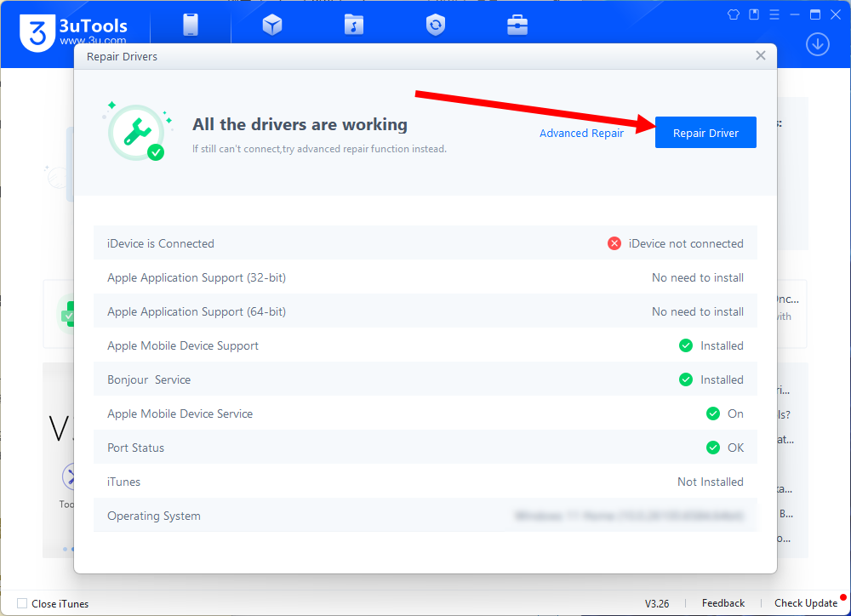Click the V3.26 version text

[x=657, y=603]
